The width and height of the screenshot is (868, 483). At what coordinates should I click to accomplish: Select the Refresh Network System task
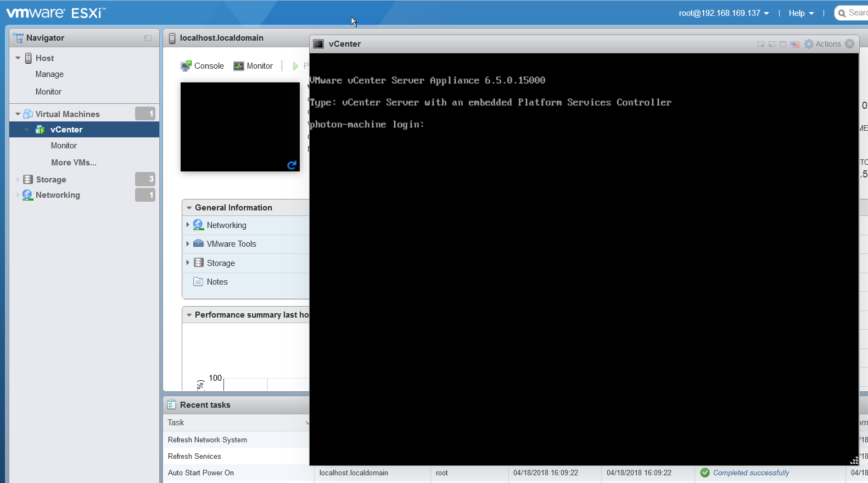(208, 440)
